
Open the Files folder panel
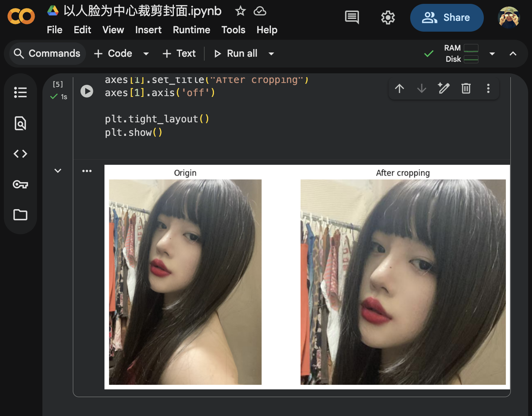tap(20, 215)
